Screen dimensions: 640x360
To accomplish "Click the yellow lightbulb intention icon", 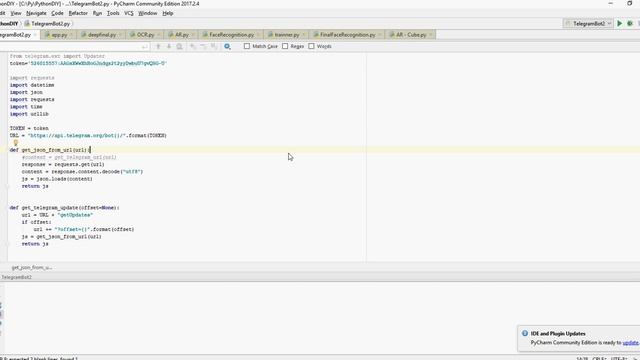I will (16, 142).
